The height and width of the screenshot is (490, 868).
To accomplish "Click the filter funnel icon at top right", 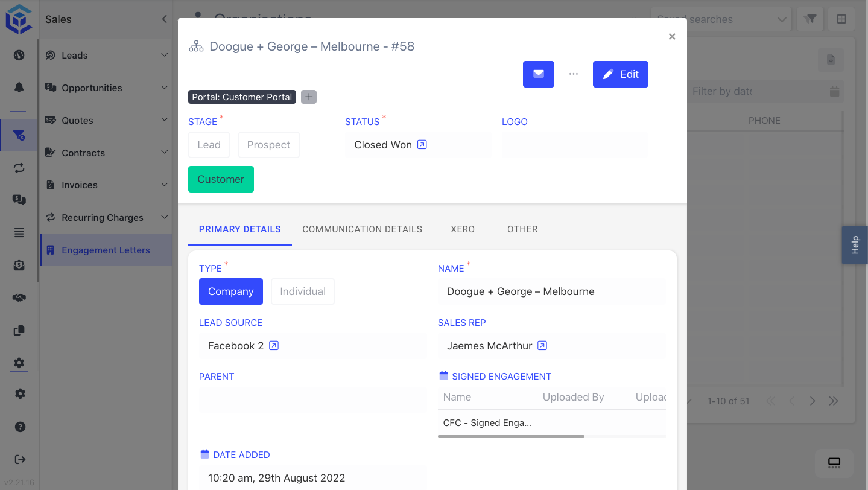I will click(x=810, y=19).
